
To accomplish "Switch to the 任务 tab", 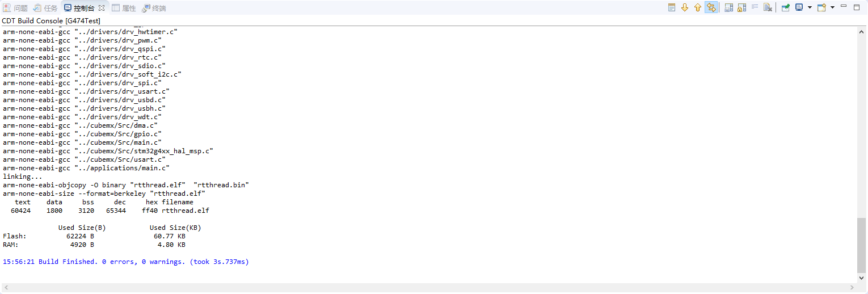I will 45,8.
